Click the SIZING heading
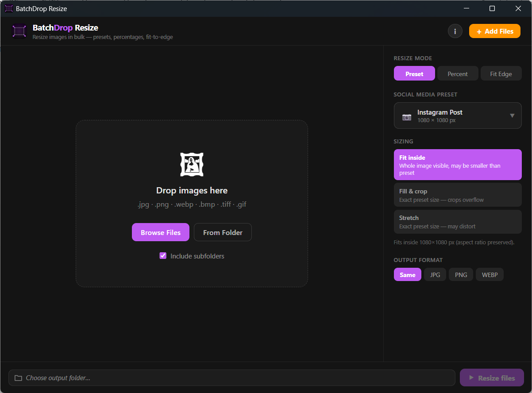The width and height of the screenshot is (532, 393). (403, 141)
